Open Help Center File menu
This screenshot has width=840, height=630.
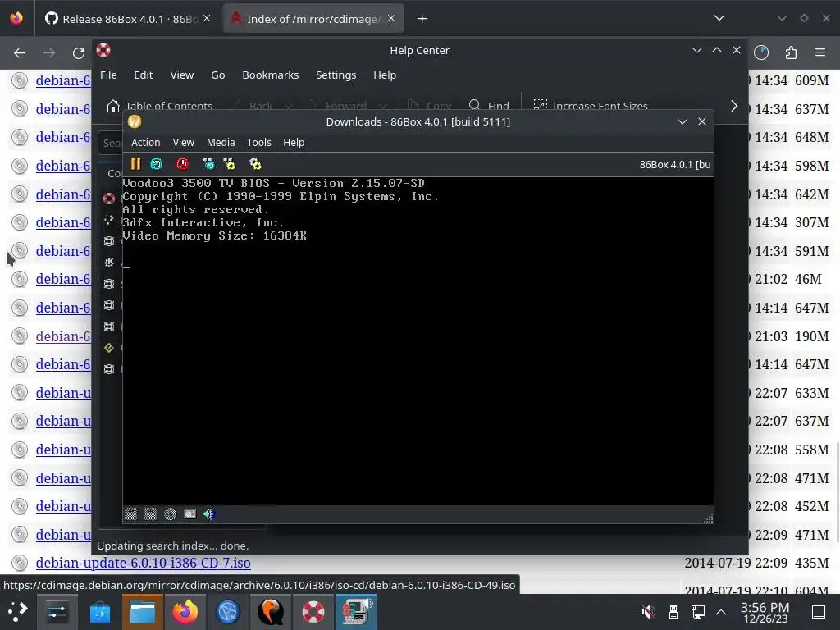(108, 75)
